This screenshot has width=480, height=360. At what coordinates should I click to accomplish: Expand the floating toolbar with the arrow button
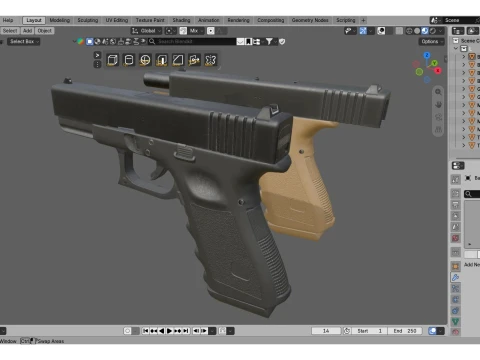click(97, 55)
